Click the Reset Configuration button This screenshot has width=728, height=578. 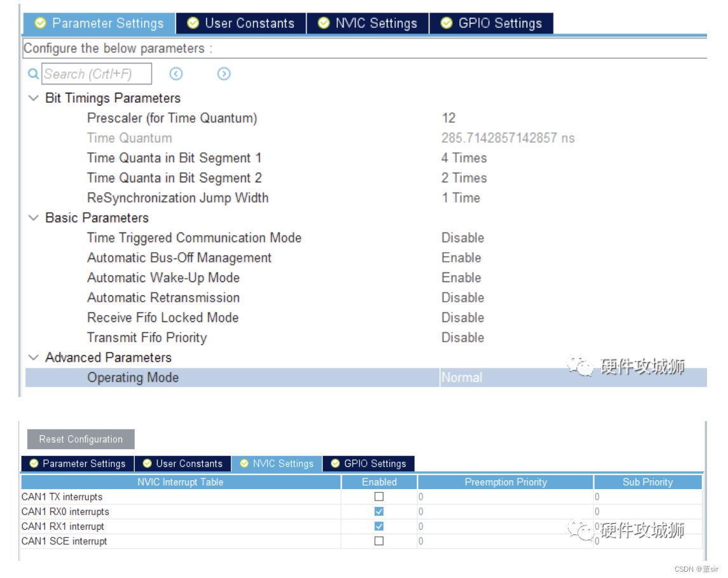[80, 439]
